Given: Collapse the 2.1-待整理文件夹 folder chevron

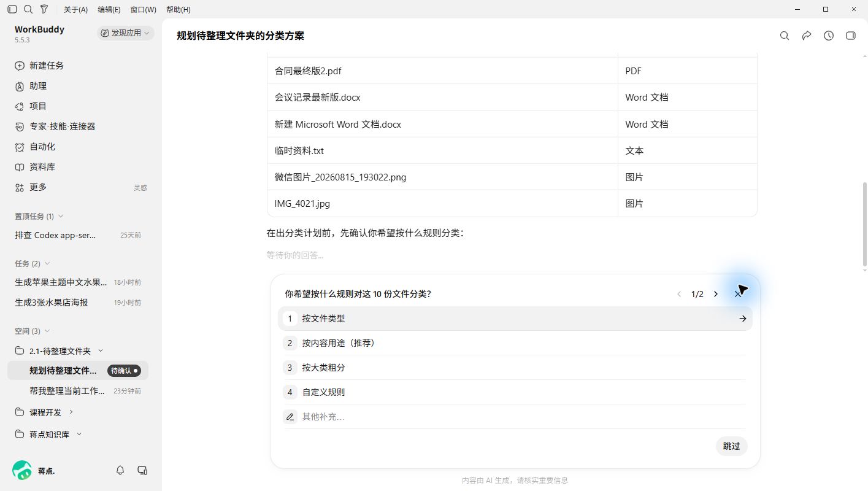Looking at the screenshot, I should [x=101, y=350].
